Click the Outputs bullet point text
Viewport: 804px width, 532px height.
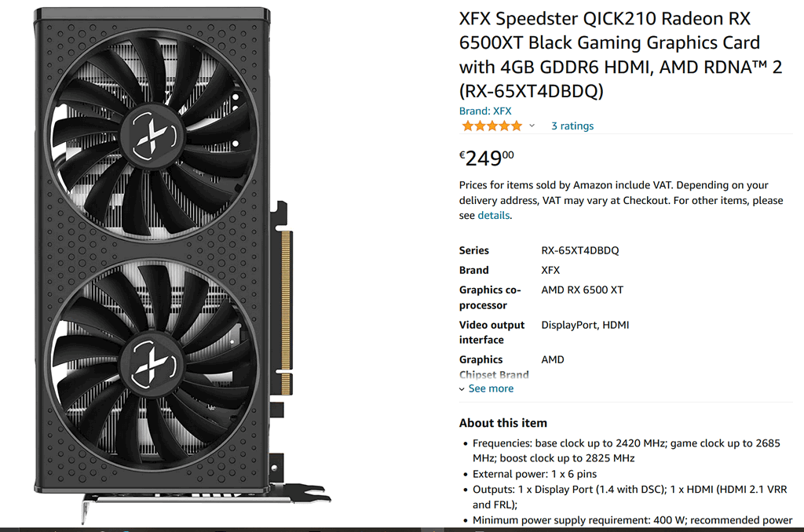point(630,497)
